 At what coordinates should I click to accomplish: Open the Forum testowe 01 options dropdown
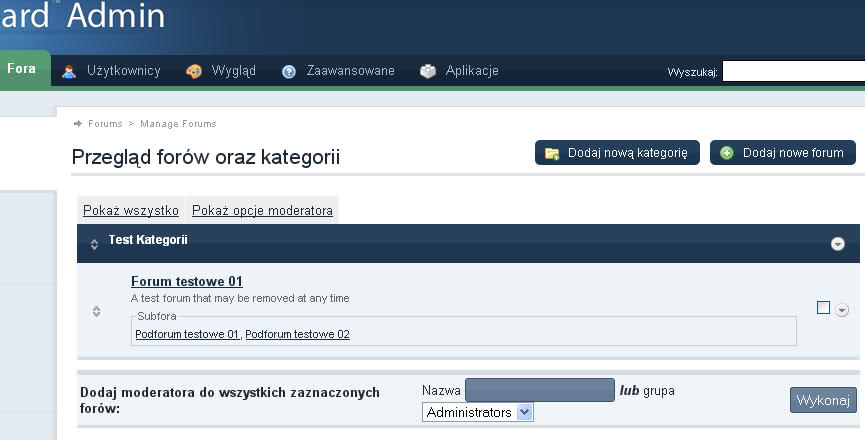(x=842, y=310)
